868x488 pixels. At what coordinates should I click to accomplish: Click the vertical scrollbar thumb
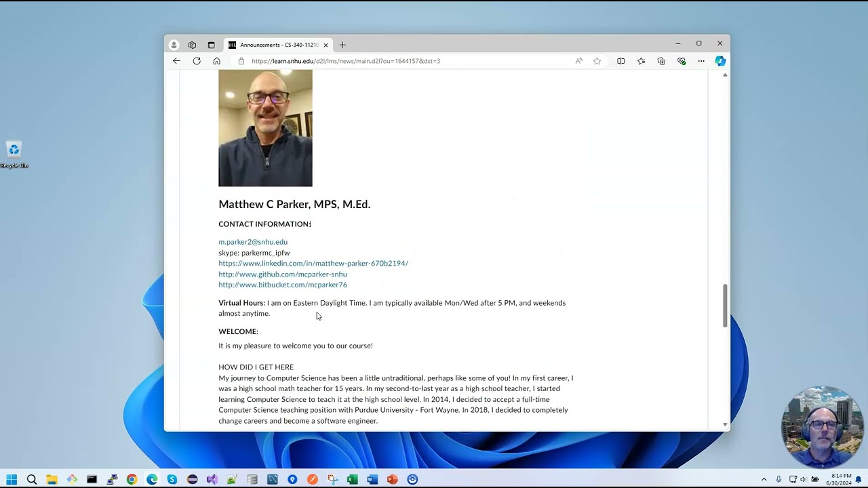(725, 306)
